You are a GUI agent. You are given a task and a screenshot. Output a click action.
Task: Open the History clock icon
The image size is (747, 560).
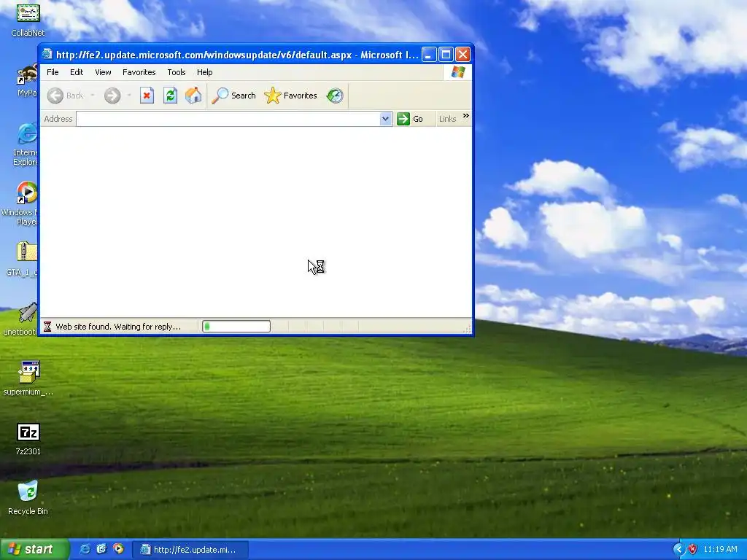tap(335, 96)
